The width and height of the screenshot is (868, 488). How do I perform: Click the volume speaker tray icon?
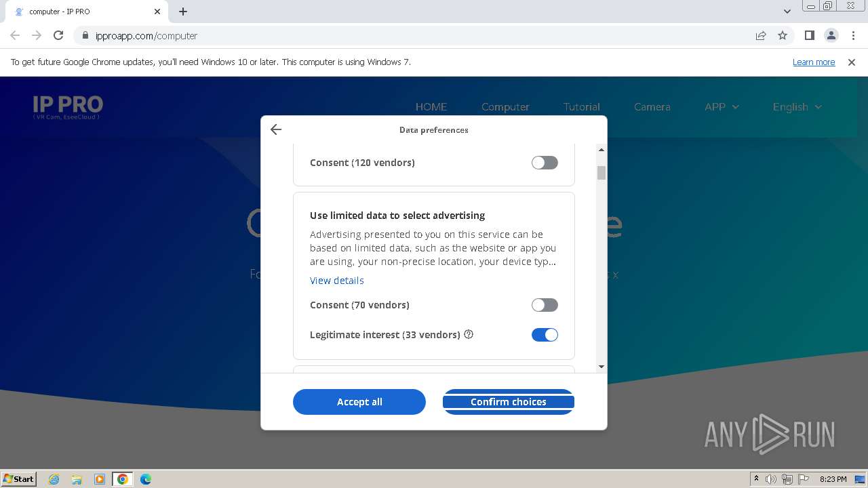(771, 479)
